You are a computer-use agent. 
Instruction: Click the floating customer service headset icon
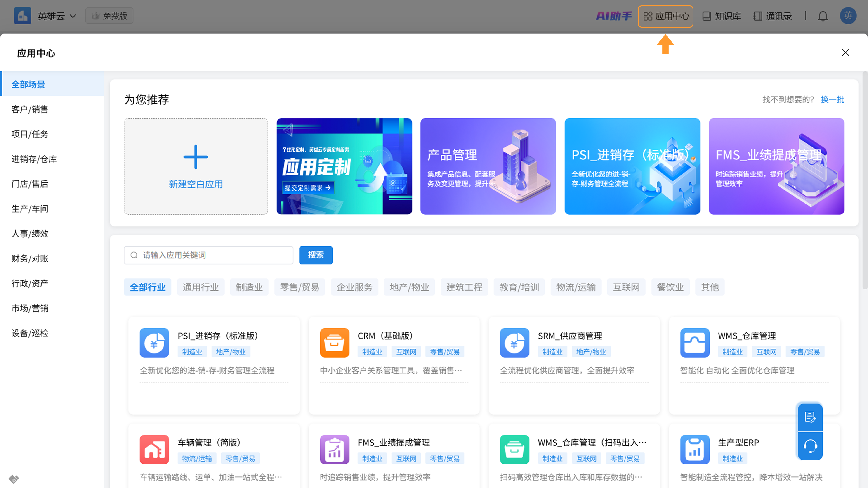pos(810,446)
